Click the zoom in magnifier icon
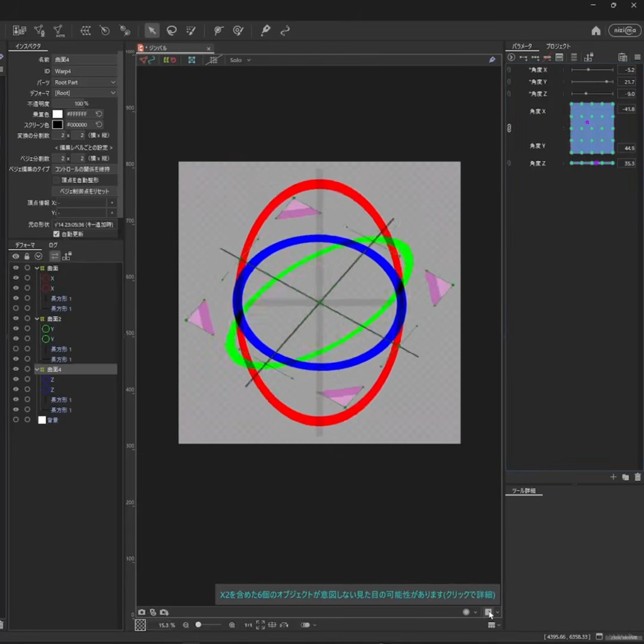644x644 pixels. 232,625
